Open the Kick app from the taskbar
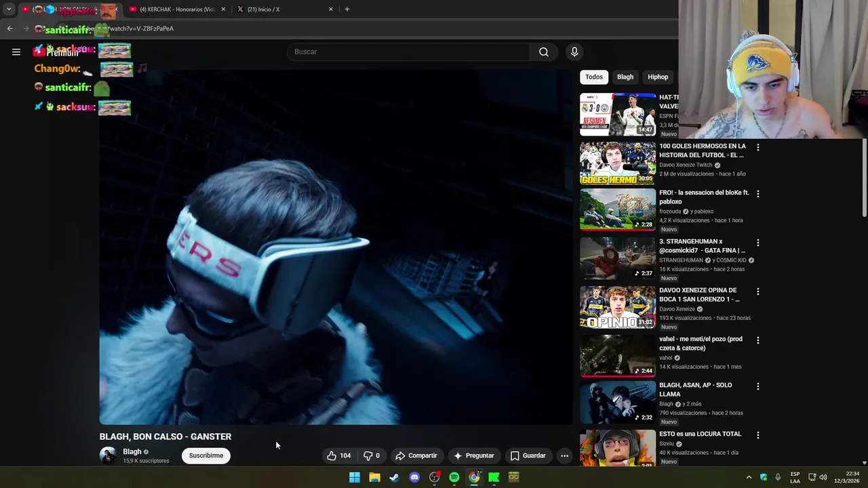This screenshot has height=488, width=868. (494, 477)
